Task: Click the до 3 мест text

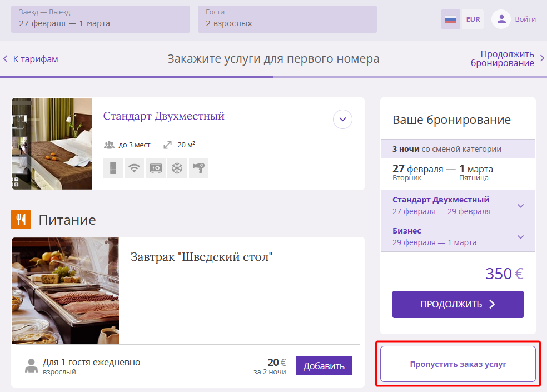Action: pos(135,145)
